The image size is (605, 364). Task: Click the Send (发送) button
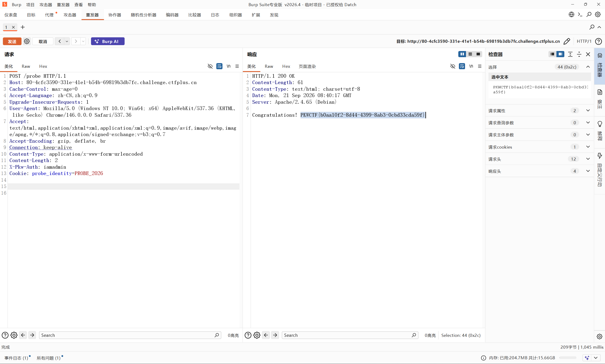(12, 41)
